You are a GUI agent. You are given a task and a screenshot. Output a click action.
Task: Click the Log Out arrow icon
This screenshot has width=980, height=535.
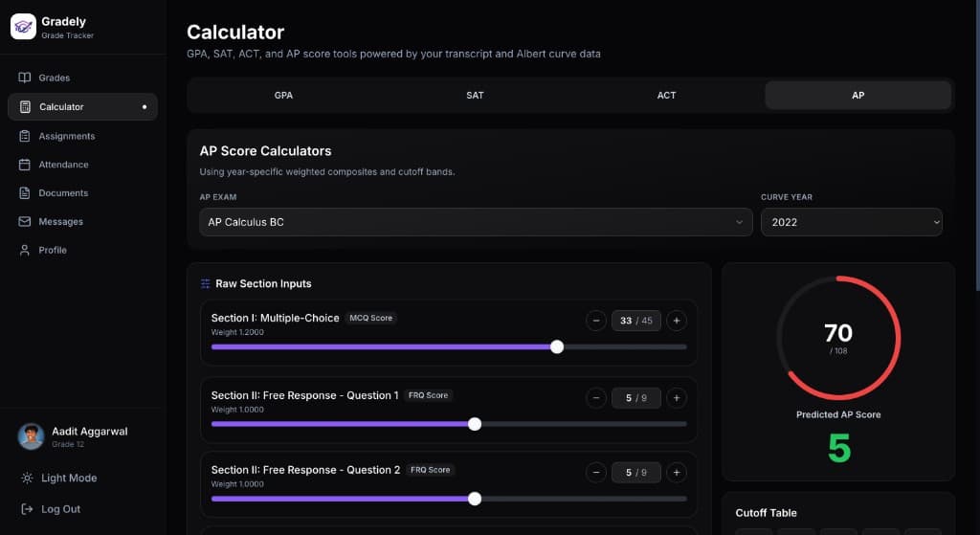pyautogui.click(x=27, y=509)
